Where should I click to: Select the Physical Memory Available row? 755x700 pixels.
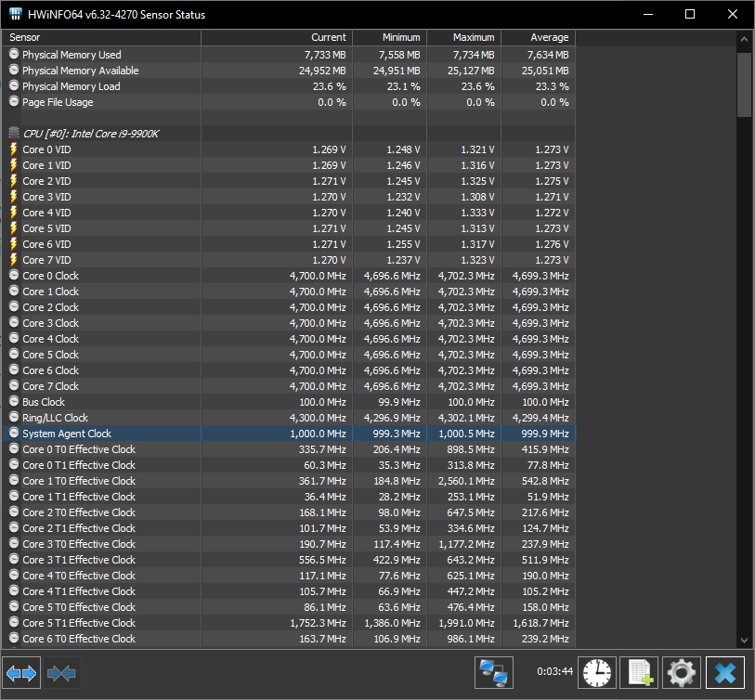(289, 71)
